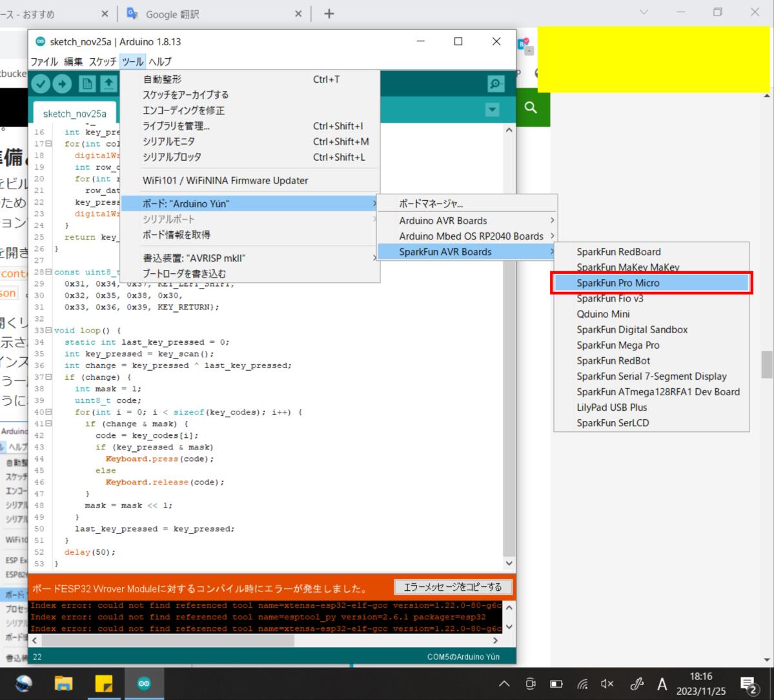Click the browser icon in the taskbar
The image size is (774, 700).
tap(24, 684)
